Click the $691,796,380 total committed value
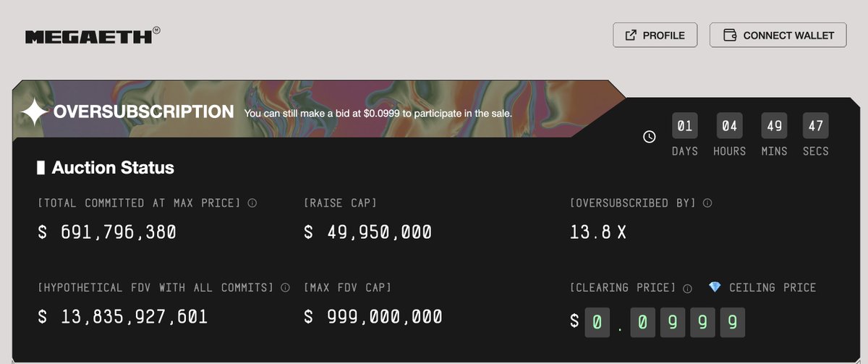Viewport: 868px width, 364px height. click(x=107, y=232)
